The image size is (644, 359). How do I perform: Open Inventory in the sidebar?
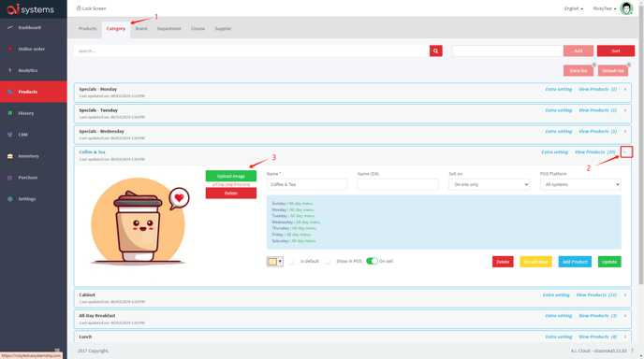(28, 156)
